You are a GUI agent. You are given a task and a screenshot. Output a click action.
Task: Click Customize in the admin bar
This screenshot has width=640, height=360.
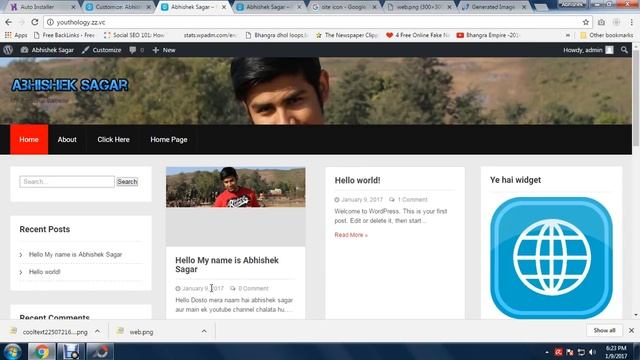coord(102,50)
